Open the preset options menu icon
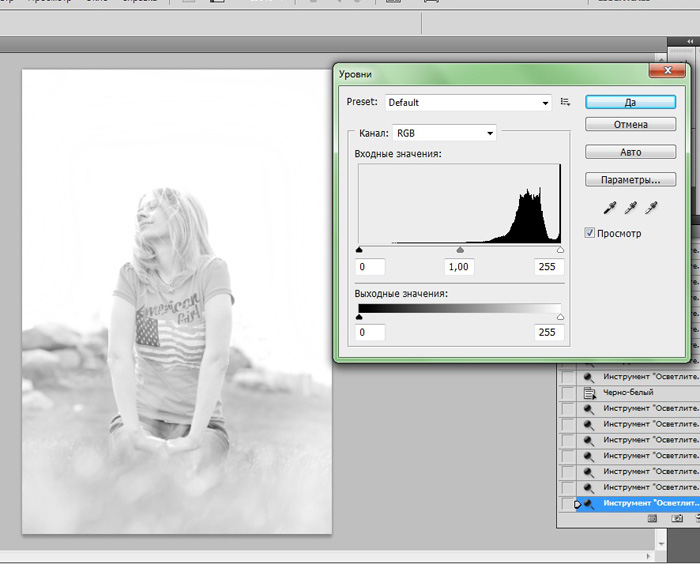This screenshot has width=700, height=564. click(x=565, y=102)
